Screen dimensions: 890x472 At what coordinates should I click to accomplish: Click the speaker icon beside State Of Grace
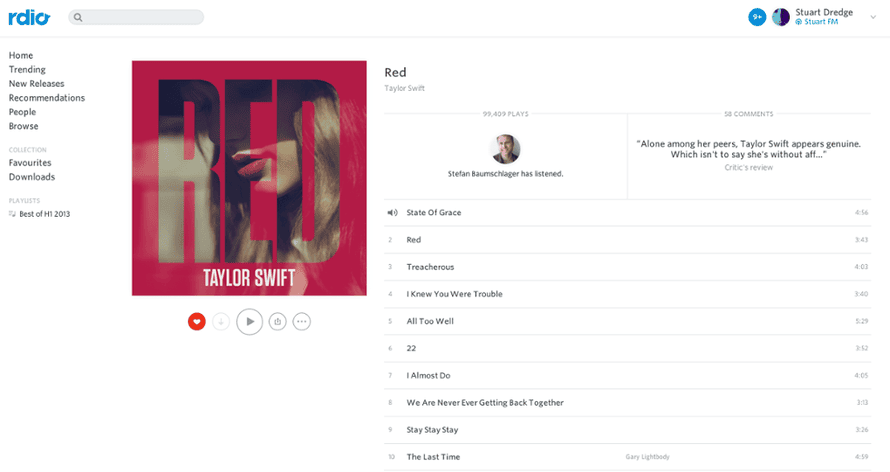click(x=392, y=213)
